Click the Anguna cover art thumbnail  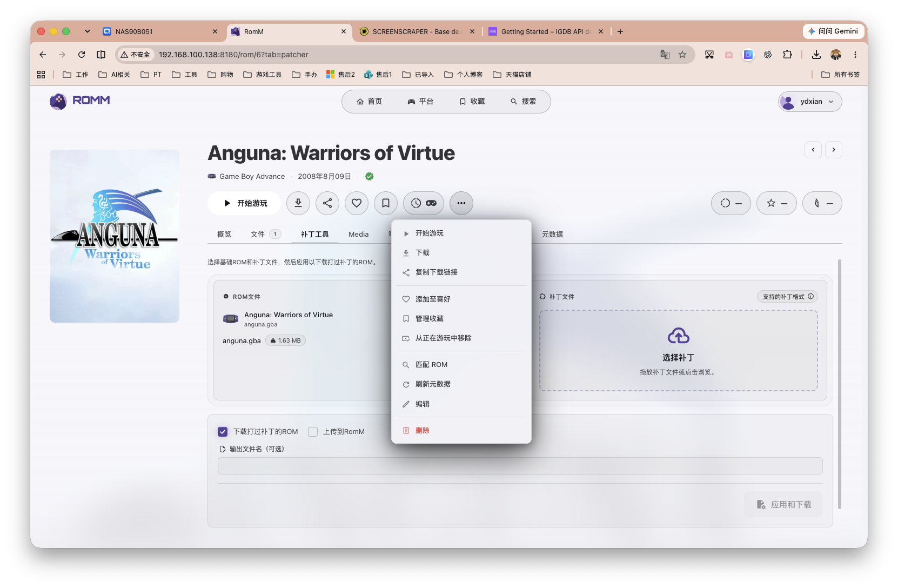coord(115,236)
